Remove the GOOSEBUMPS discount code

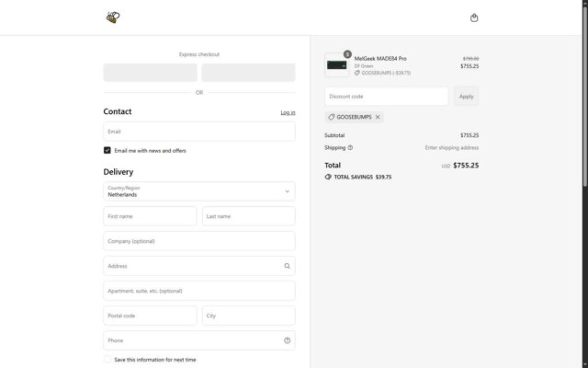coord(378,117)
